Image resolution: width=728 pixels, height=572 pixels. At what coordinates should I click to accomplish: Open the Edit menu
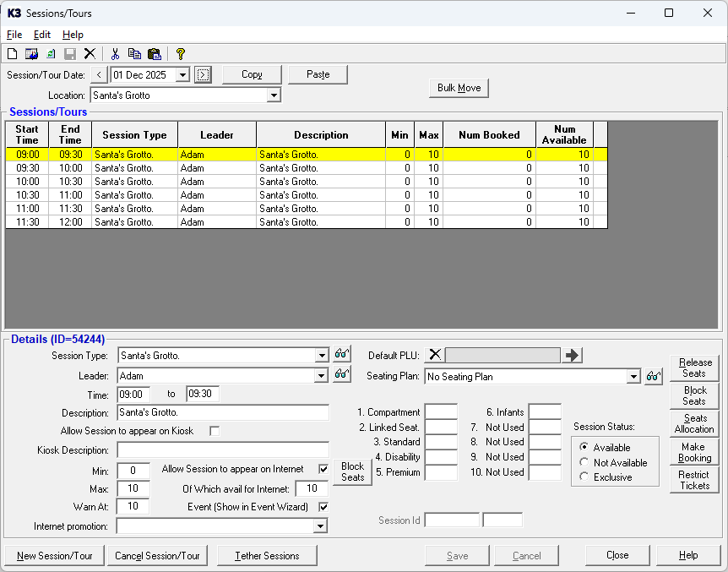point(42,35)
